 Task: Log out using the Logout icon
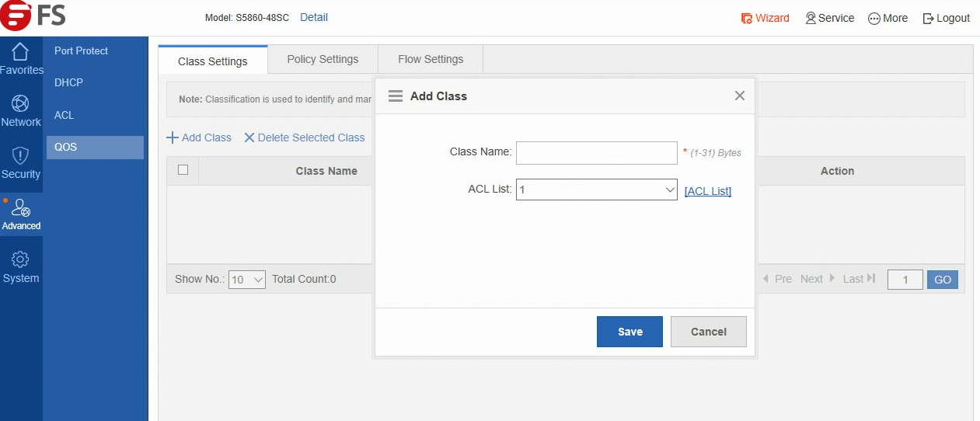click(x=928, y=18)
